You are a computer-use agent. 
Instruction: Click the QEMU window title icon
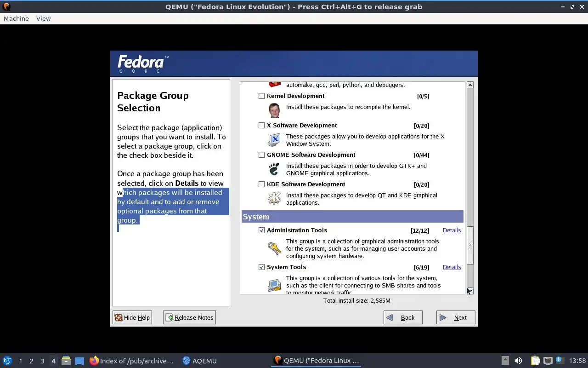pyautogui.click(x=6, y=7)
